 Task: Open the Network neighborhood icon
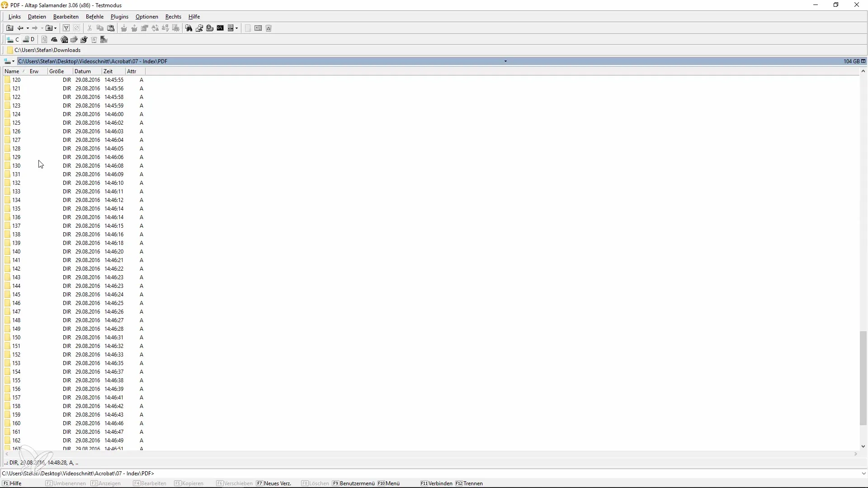74,40
